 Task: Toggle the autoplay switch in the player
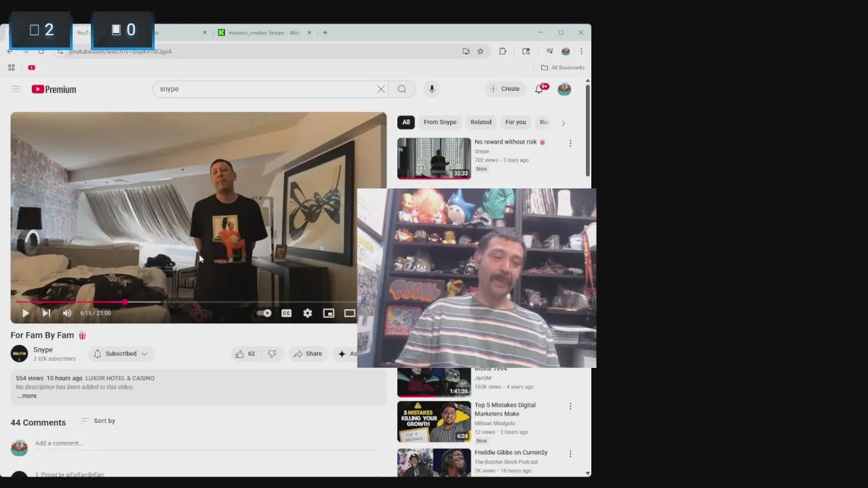pyautogui.click(x=264, y=313)
